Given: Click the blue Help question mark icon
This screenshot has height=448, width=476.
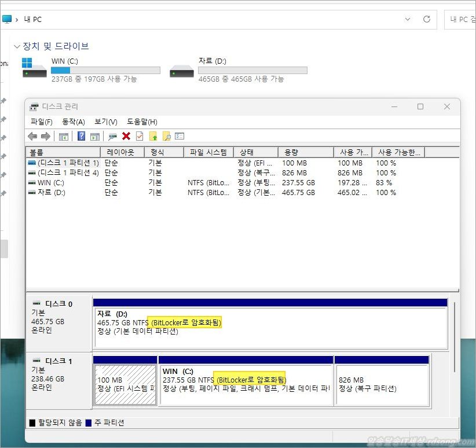Looking at the screenshot, I should pyautogui.click(x=81, y=136).
